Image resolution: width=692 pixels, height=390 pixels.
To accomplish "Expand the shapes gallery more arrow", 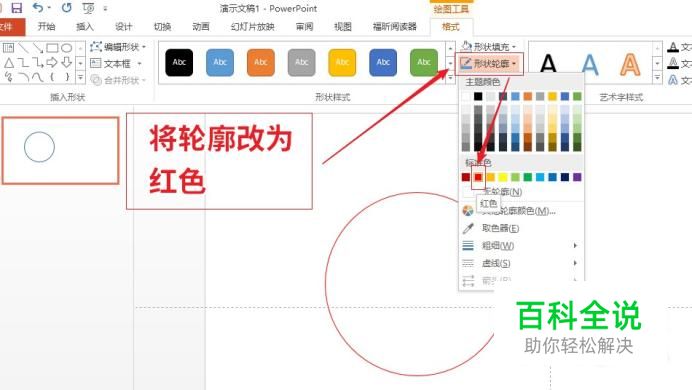I will tap(80, 77).
